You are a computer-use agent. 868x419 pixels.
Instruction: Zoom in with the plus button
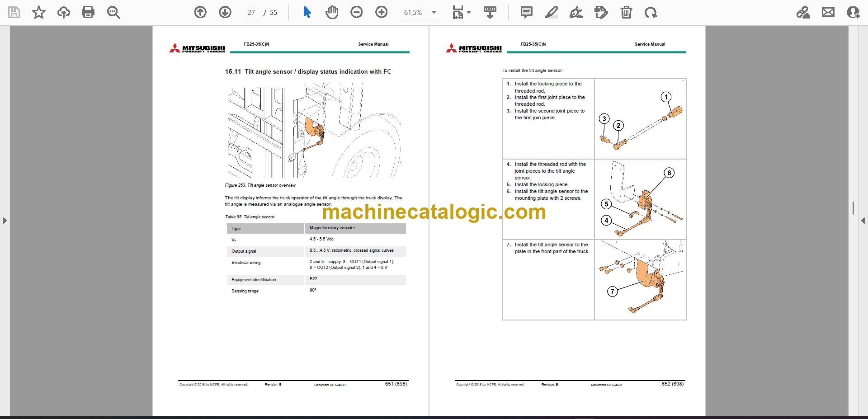coord(382,12)
